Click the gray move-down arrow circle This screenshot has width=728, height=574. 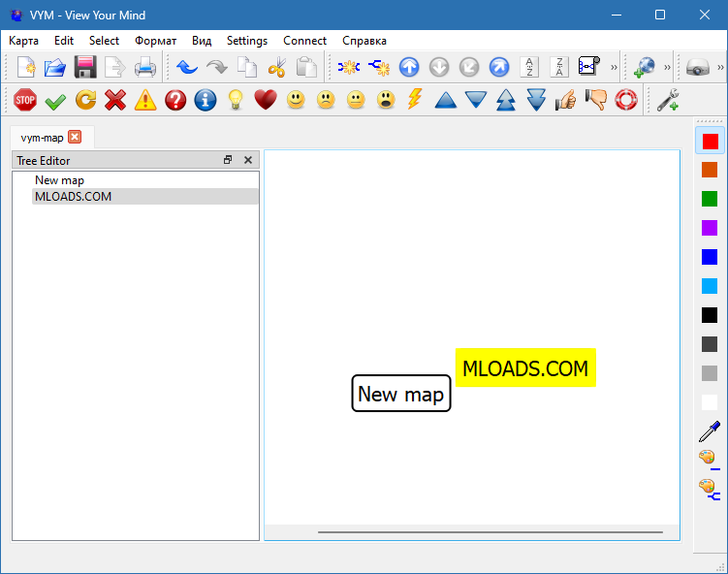point(439,67)
